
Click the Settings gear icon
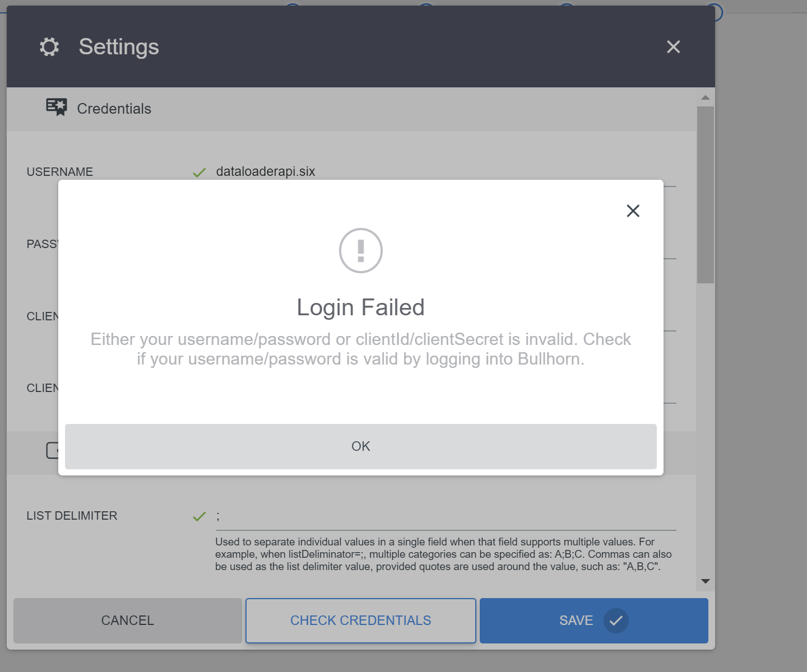click(x=49, y=47)
